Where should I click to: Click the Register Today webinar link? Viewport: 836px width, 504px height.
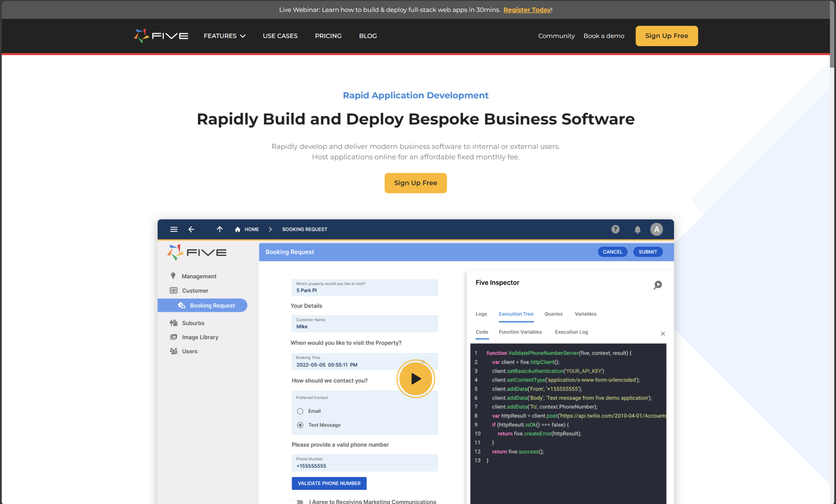tap(527, 9)
